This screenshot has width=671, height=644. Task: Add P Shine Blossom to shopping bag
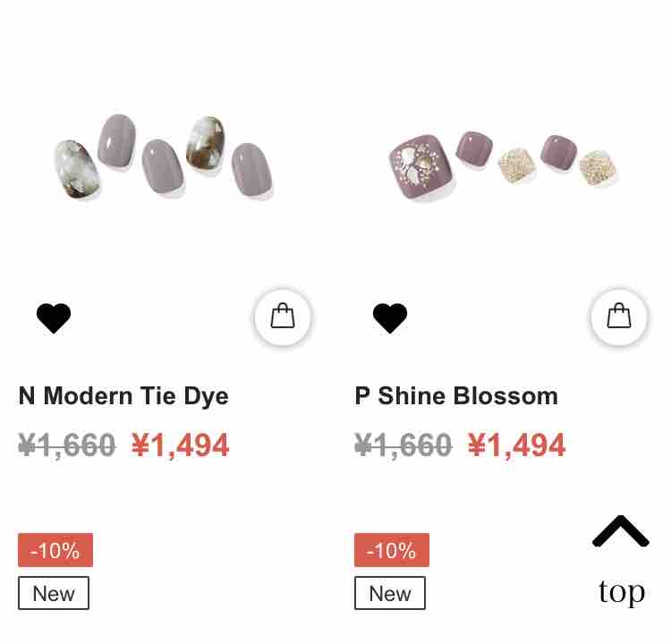(x=619, y=317)
